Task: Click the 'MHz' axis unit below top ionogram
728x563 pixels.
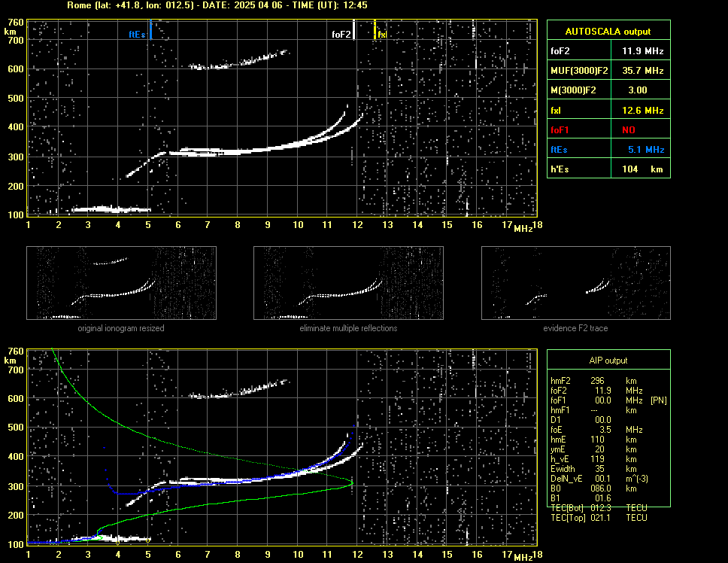Action: coord(523,228)
